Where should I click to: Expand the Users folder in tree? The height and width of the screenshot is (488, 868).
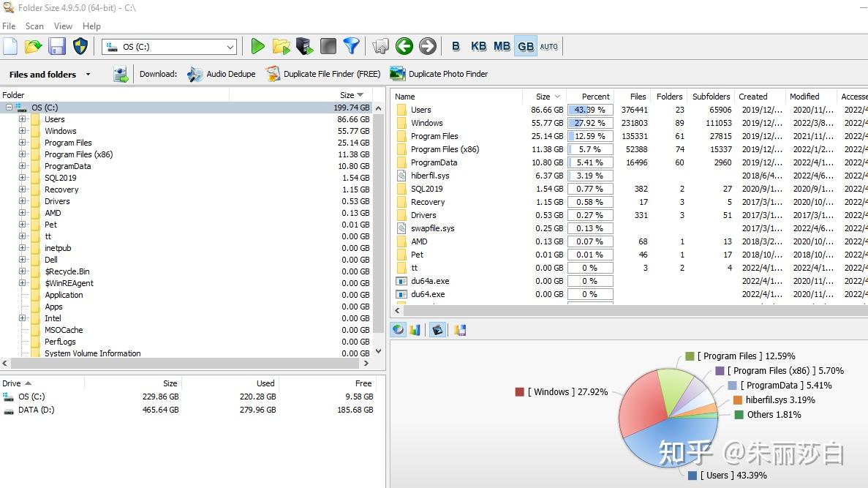click(22, 119)
